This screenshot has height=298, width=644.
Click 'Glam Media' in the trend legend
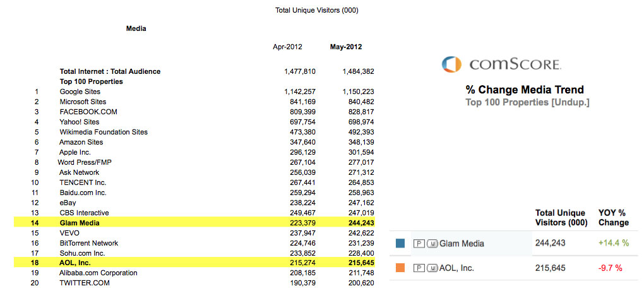coord(462,244)
